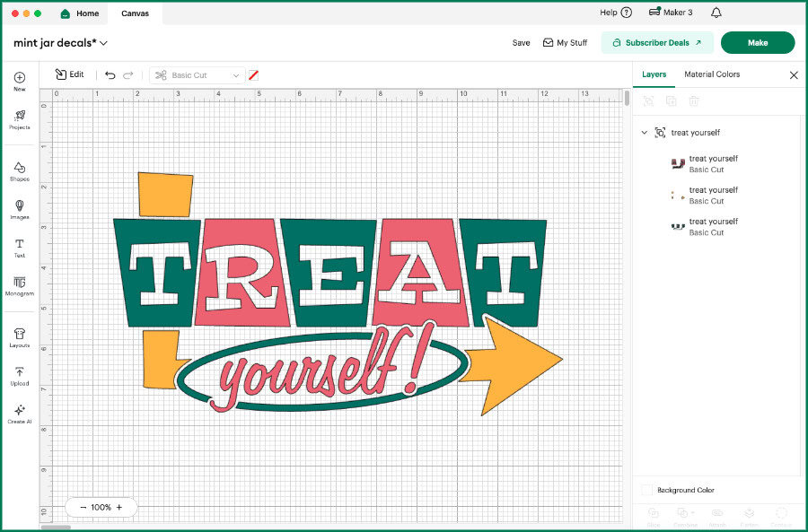Click the Save button
The width and height of the screenshot is (808, 532).
click(x=521, y=43)
